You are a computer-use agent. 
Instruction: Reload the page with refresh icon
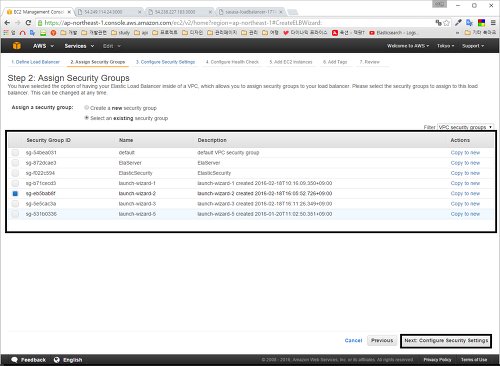click(28, 23)
